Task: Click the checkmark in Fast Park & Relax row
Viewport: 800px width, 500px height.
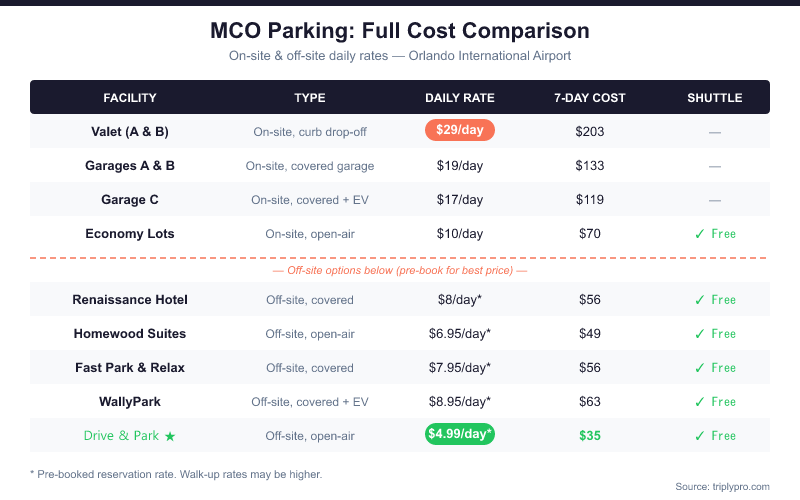Action: [x=699, y=368]
